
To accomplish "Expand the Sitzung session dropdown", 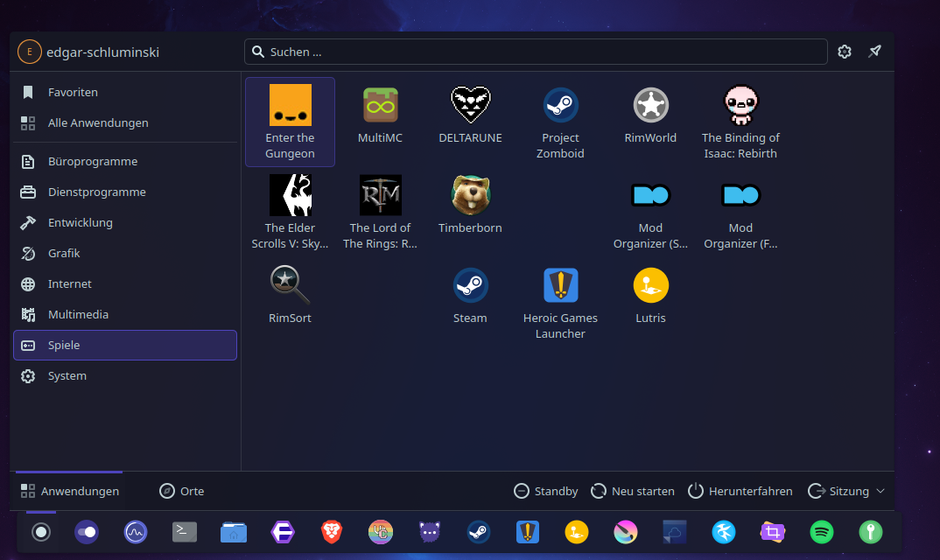I will (x=846, y=491).
